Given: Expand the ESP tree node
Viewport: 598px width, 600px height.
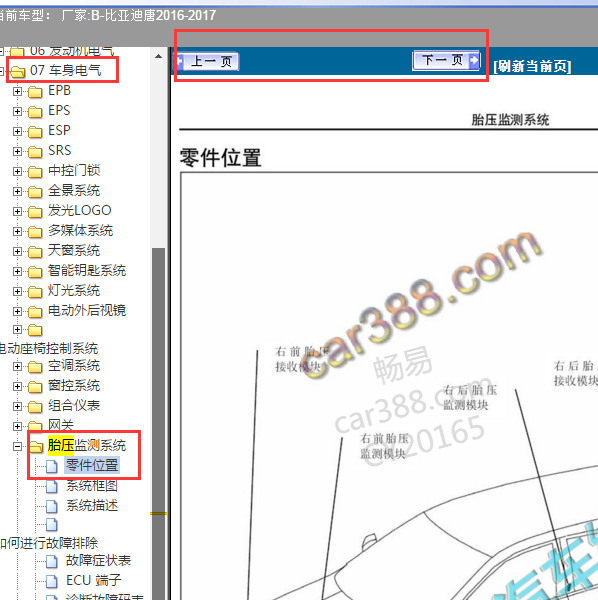Looking at the screenshot, I should tap(17, 131).
